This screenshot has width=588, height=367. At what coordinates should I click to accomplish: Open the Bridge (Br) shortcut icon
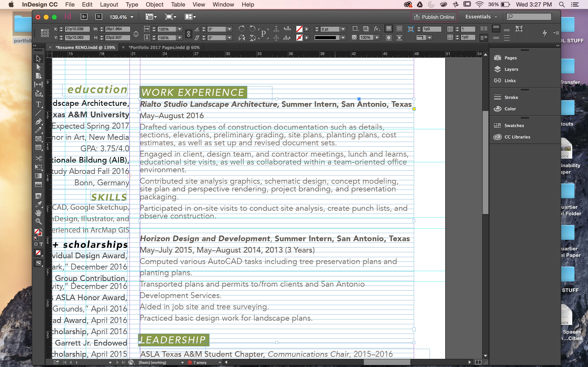coord(84,17)
